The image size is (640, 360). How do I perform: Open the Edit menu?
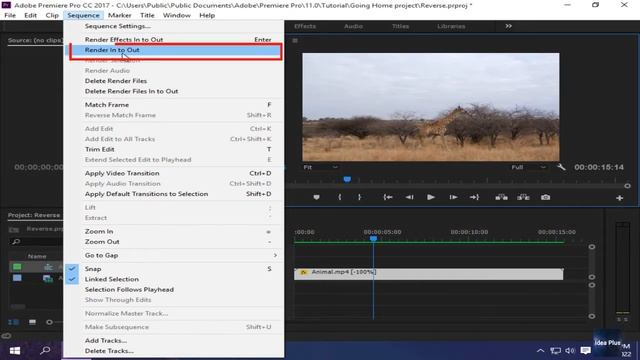pos(31,15)
